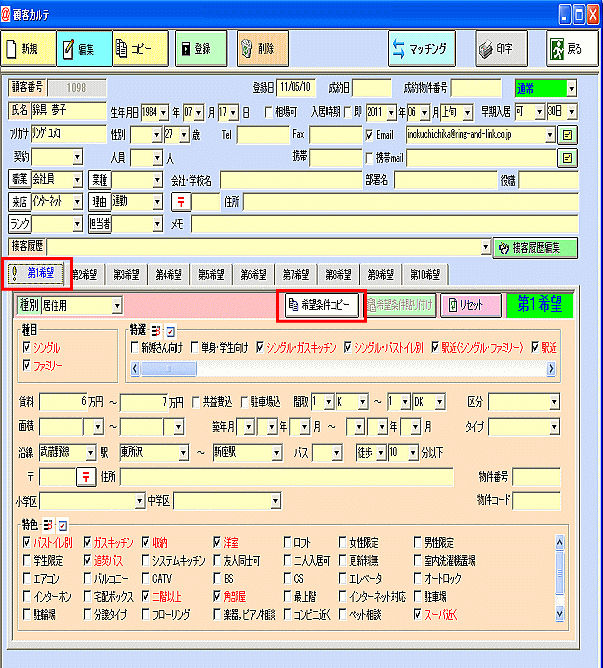Viewport: 603px width, 668px height.
Task: Open the 職業 会社員 dropdown
Action: tap(77, 180)
